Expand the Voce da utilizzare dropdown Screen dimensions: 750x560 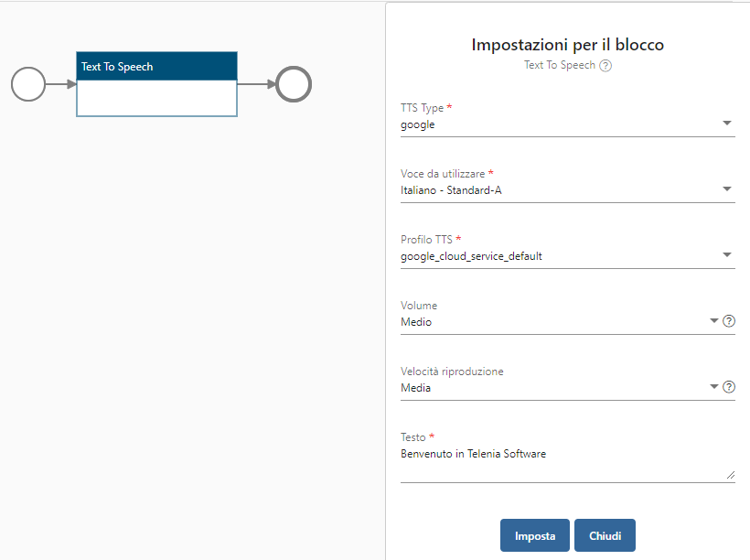568,190
